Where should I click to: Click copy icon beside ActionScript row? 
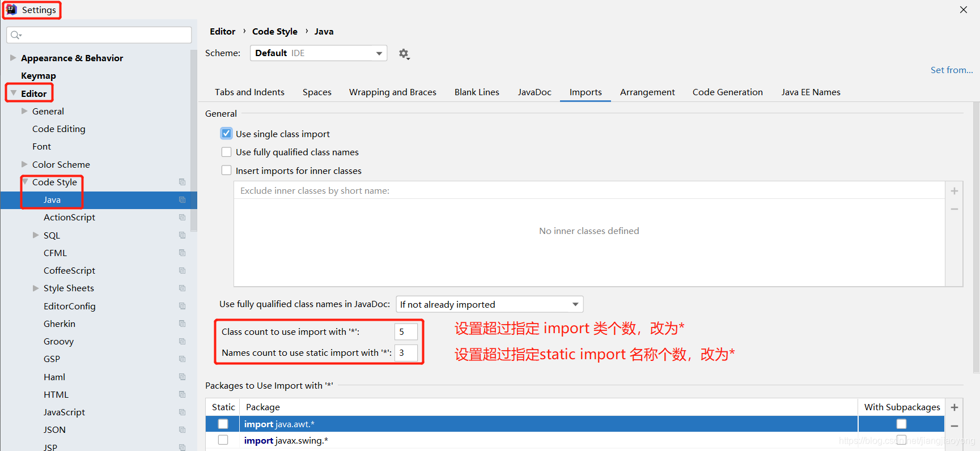pos(182,217)
